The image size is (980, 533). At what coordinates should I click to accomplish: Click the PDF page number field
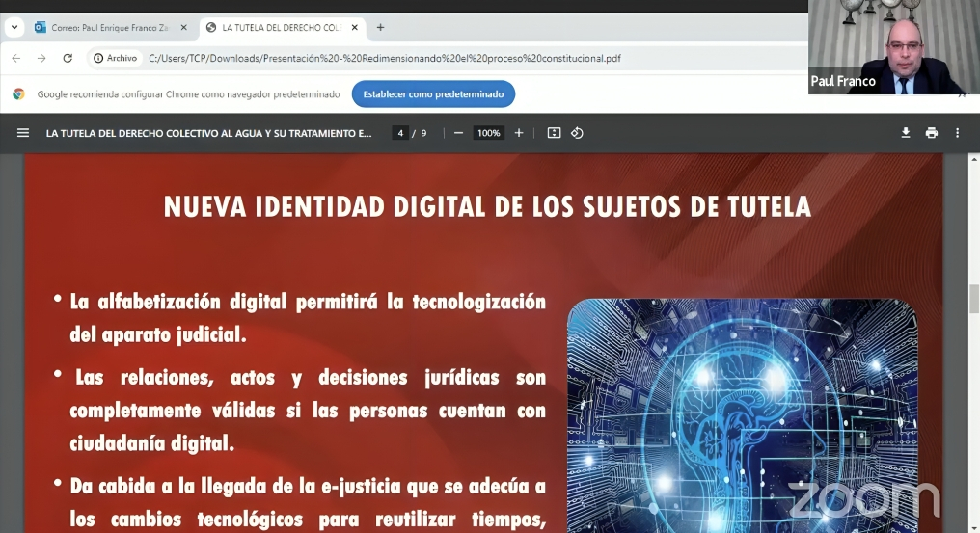tap(400, 133)
